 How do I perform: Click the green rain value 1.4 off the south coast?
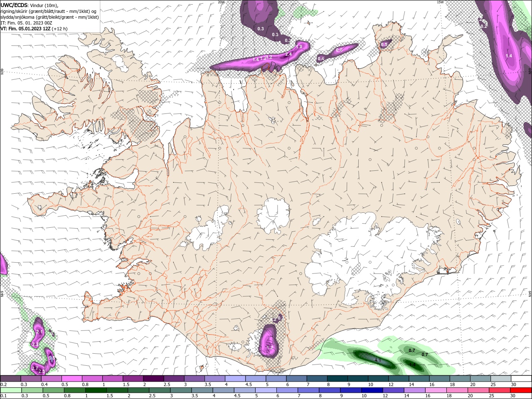pyautogui.click(x=412, y=365)
